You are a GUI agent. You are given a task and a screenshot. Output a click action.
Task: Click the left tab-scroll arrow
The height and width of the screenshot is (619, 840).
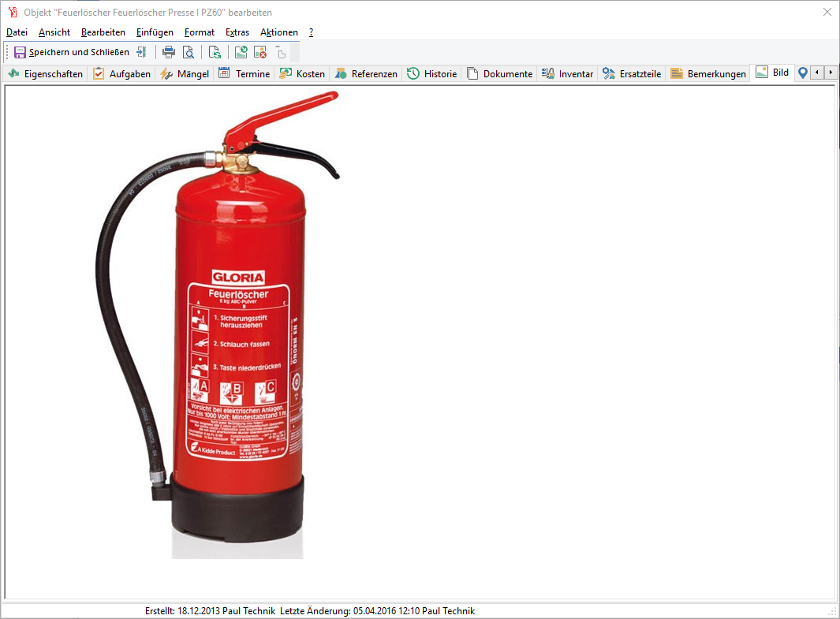(x=816, y=73)
